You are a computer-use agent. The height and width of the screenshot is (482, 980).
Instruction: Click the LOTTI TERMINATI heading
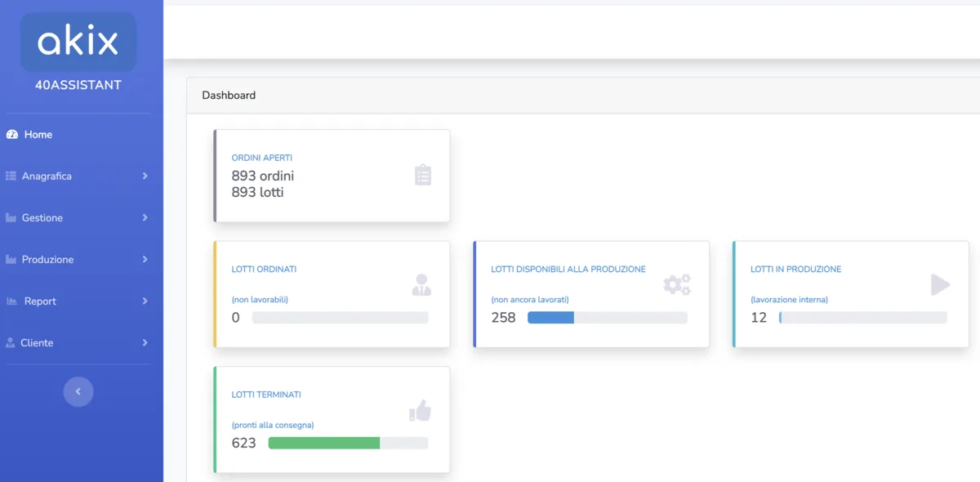tap(266, 395)
